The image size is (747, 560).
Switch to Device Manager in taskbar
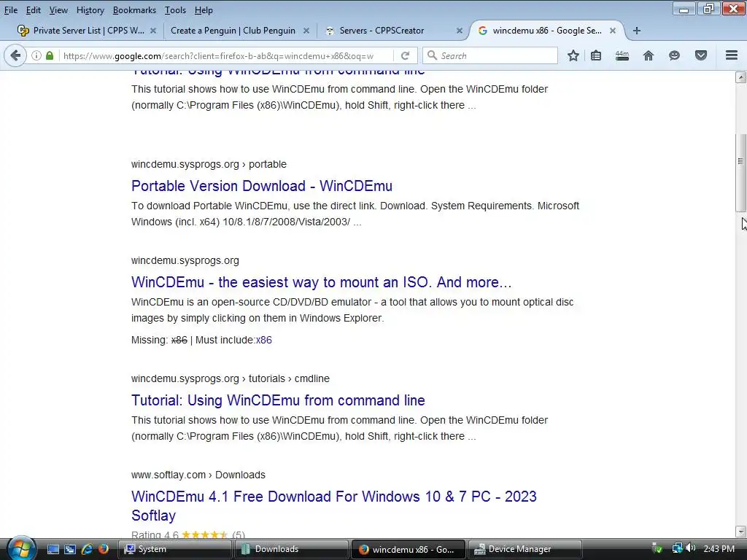coord(525,549)
